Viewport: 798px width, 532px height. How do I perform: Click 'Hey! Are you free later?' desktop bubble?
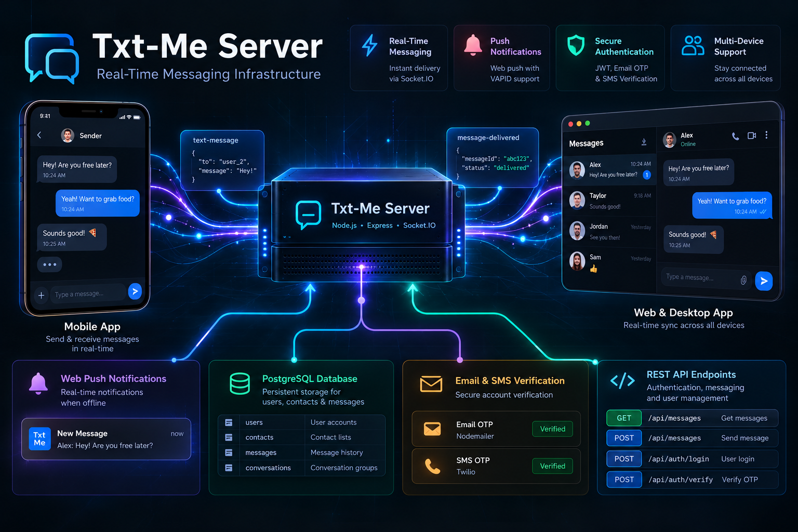699,172
